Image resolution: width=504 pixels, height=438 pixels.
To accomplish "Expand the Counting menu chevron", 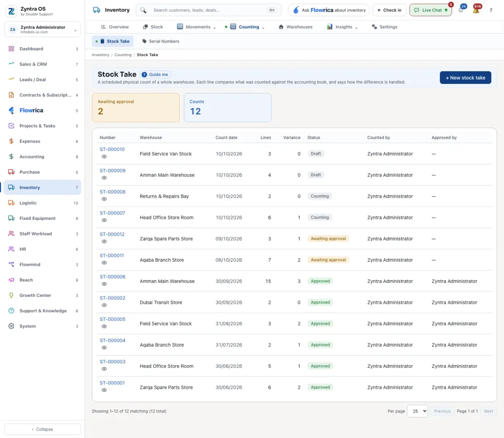I will pos(263,28).
